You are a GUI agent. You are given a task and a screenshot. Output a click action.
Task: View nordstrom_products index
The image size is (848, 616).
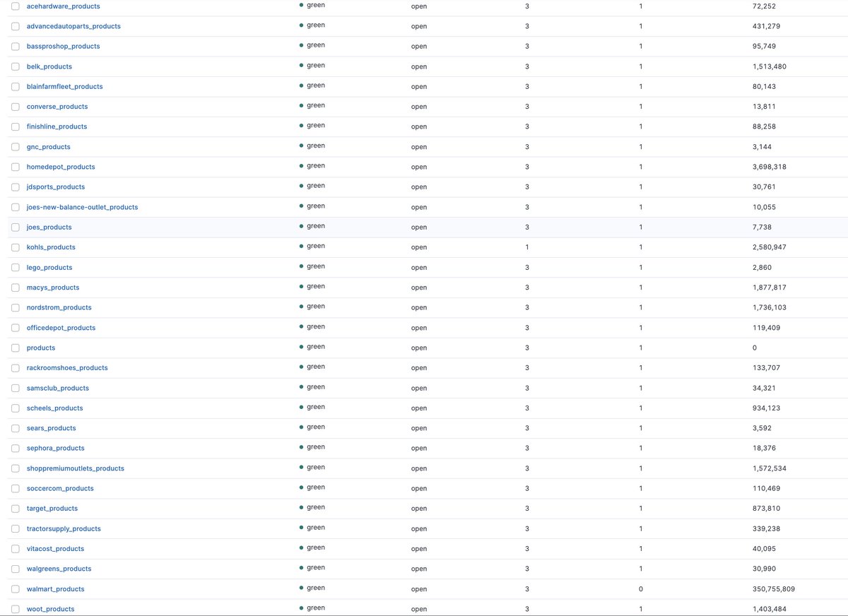[59, 307]
